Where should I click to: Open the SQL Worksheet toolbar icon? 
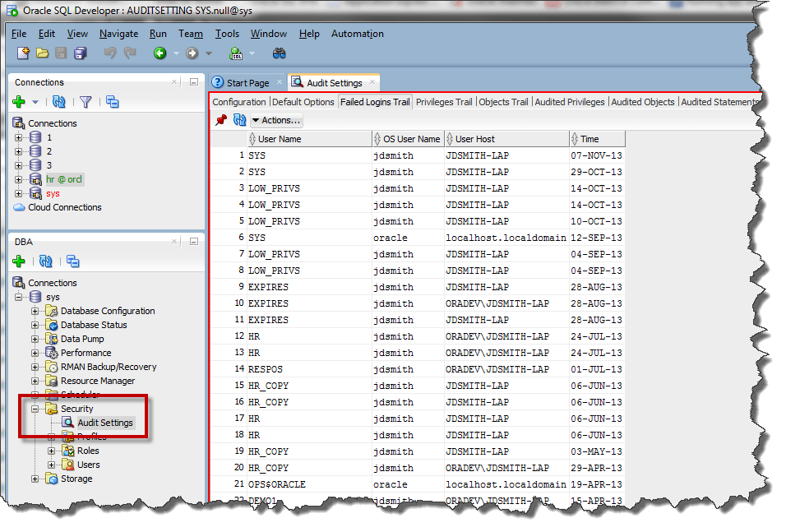click(236, 53)
